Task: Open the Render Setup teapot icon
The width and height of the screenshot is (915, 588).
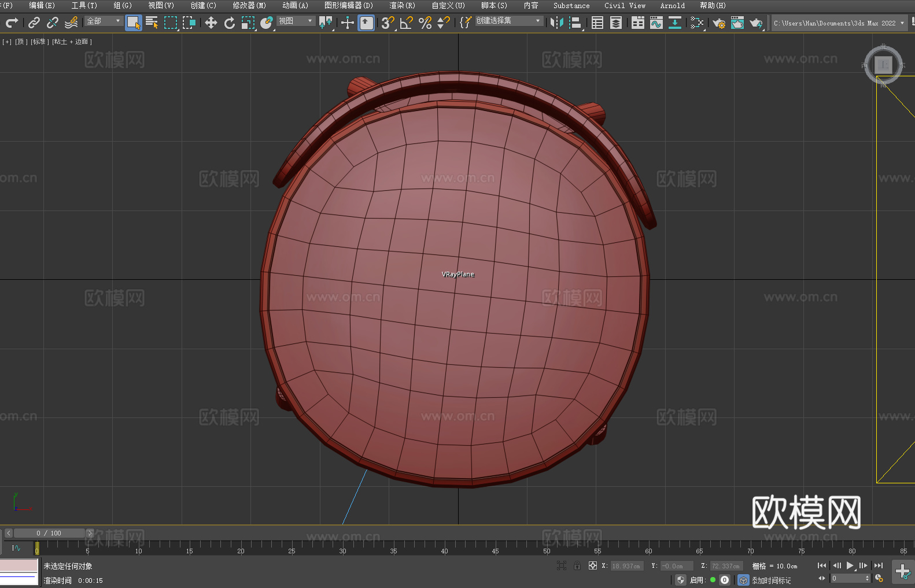Action: tap(719, 23)
